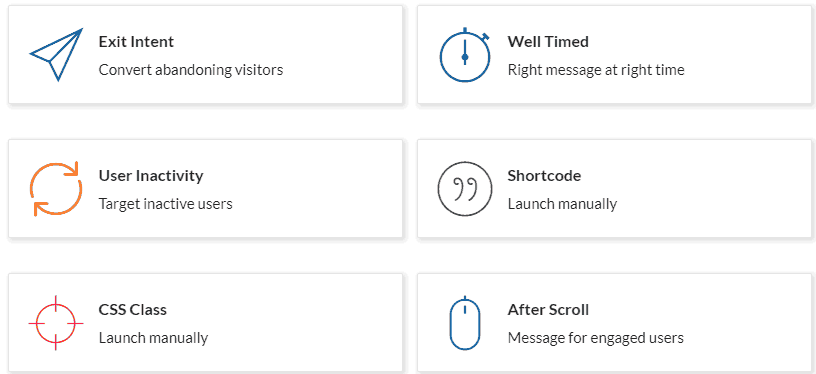Viewport: 816px width, 374px height.
Task: Click the red crosshair CSS Class icon
Action: [56, 323]
